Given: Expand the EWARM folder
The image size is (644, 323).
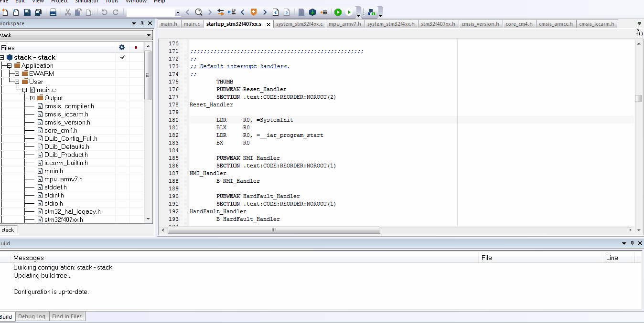Looking at the screenshot, I should [17, 73].
